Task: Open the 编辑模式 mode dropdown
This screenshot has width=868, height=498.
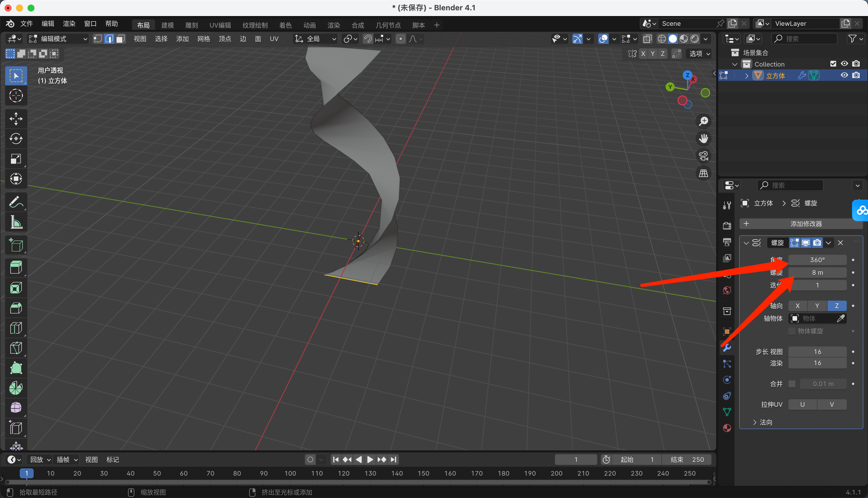Action: click(58, 39)
